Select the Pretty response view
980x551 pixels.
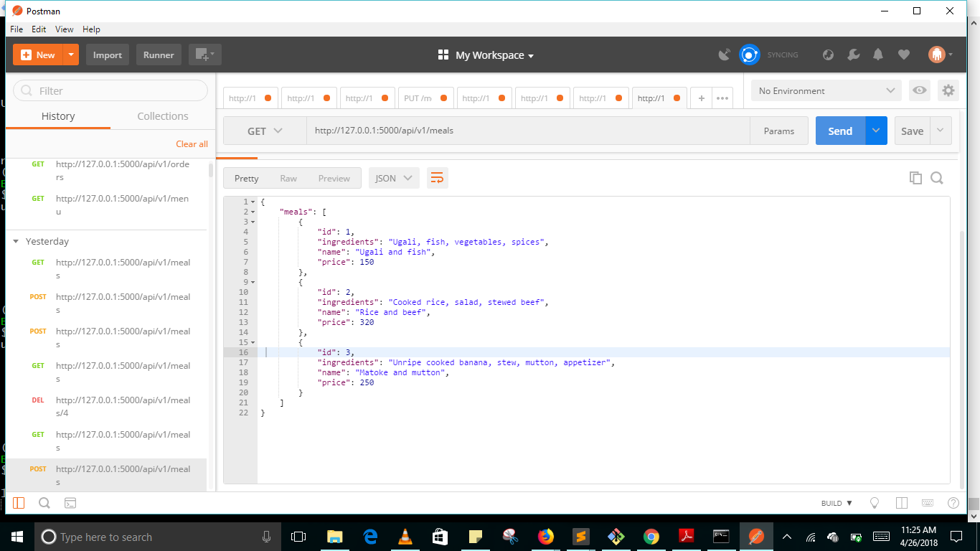247,178
